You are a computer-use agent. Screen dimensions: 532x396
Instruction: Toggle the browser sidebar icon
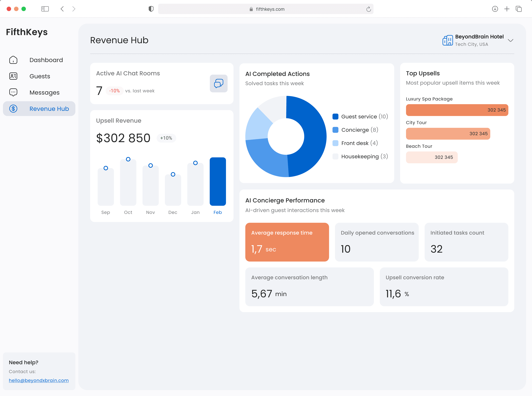click(45, 9)
